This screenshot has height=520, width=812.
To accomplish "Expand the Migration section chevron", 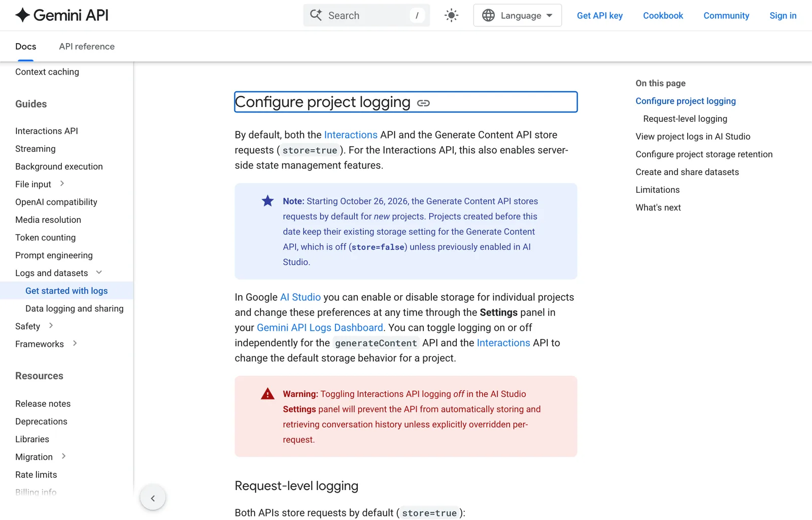I will point(63,457).
